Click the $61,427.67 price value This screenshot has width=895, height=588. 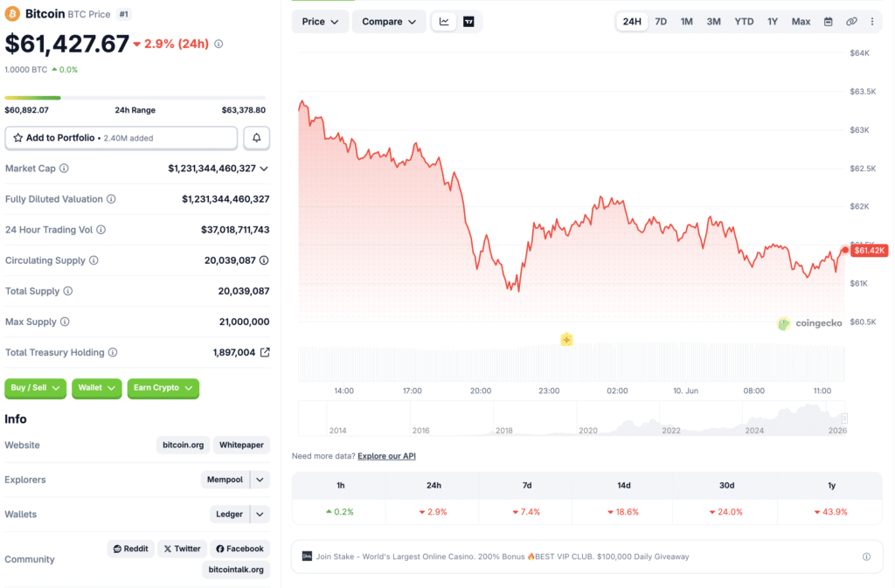coord(66,44)
